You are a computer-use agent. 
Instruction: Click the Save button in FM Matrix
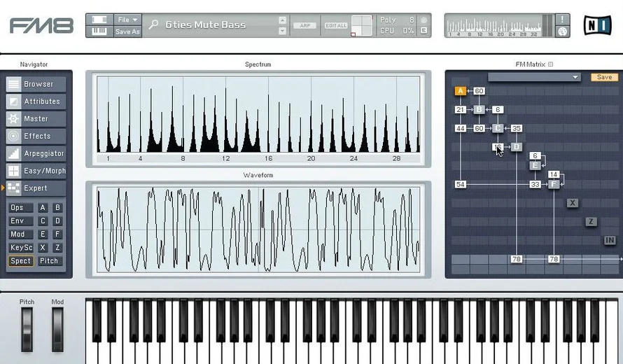click(604, 77)
